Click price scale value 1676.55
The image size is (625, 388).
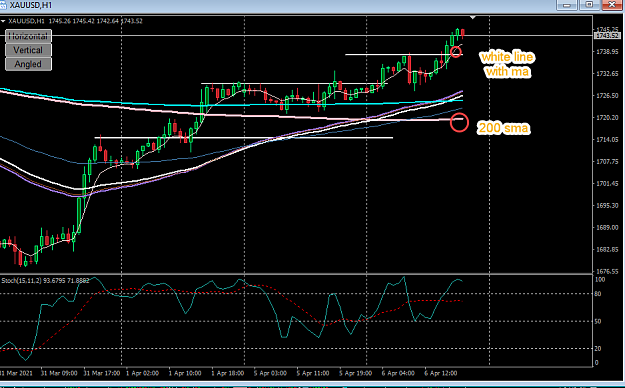coord(606,271)
